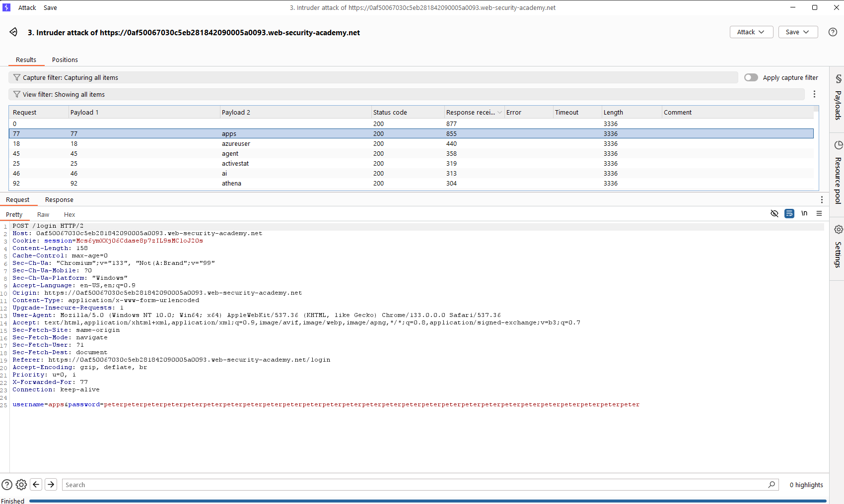The image size is (844, 504).
Task: Open the help icon next to Save
Action: [x=833, y=32]
